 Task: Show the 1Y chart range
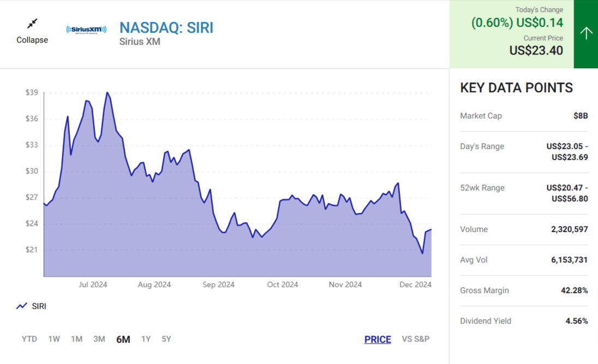[x=146, y=339]
